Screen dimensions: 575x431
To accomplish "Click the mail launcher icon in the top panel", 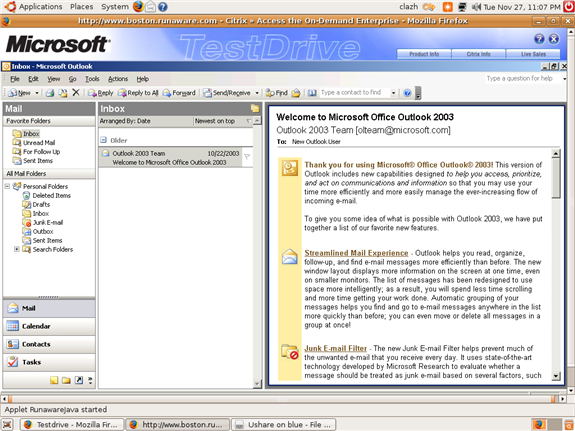I will click(150, 7).
